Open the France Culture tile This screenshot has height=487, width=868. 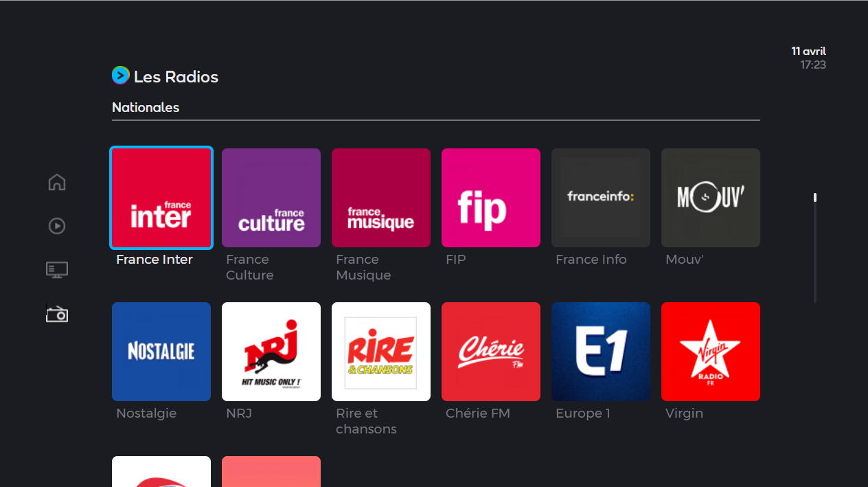click(271, 198)
